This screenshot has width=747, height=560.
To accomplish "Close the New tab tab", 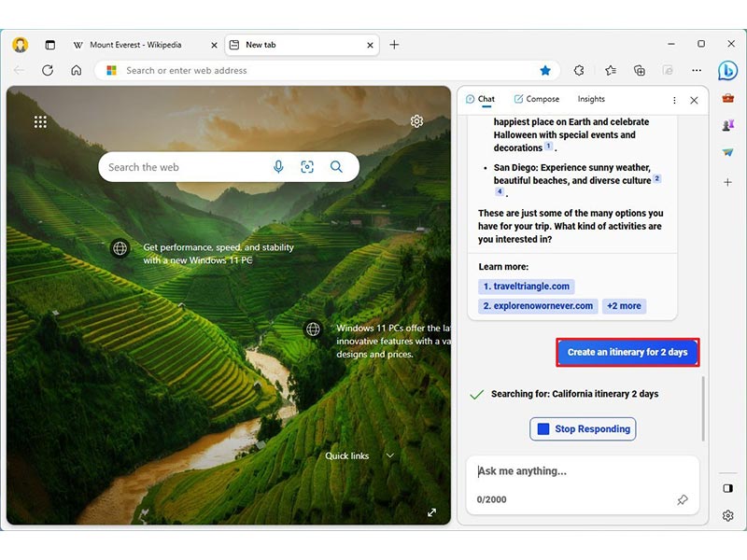I will point(370,45).
